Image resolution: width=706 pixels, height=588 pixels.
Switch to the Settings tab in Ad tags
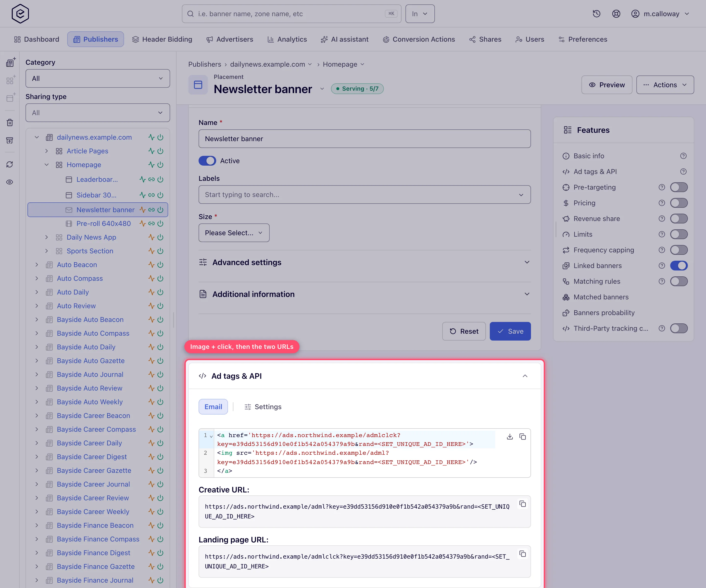[263, 407]
